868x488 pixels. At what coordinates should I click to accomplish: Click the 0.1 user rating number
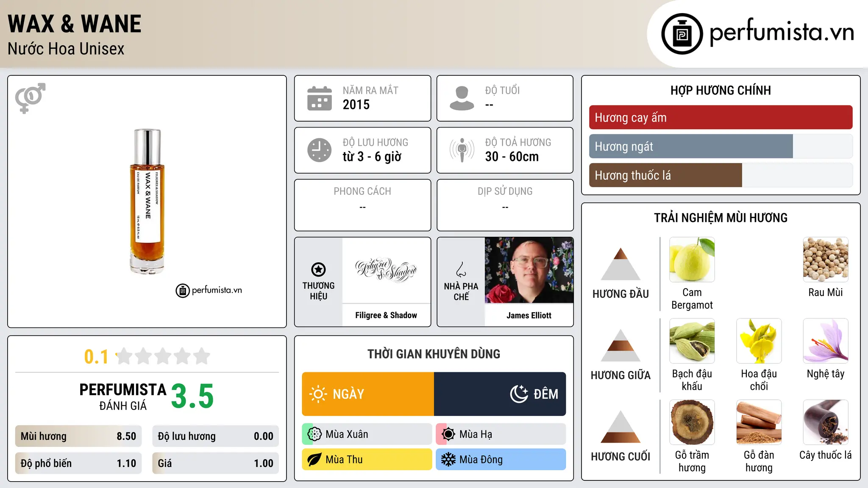coord(96,357)
